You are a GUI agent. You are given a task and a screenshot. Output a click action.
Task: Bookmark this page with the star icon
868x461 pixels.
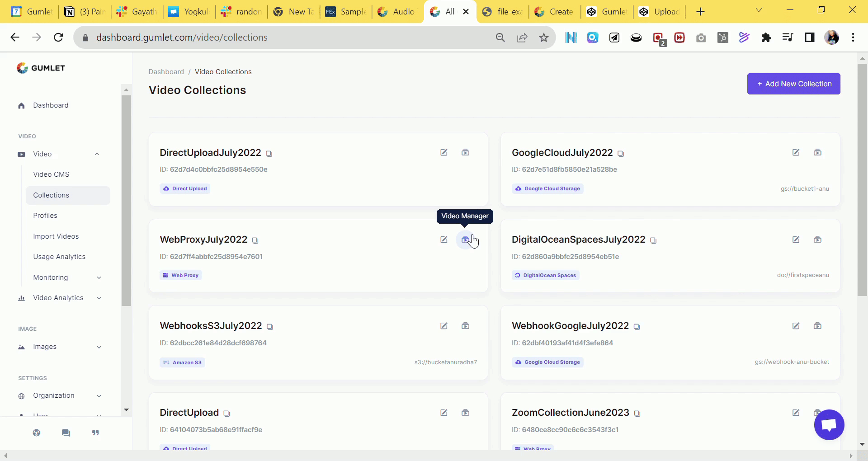pos(544,38)
